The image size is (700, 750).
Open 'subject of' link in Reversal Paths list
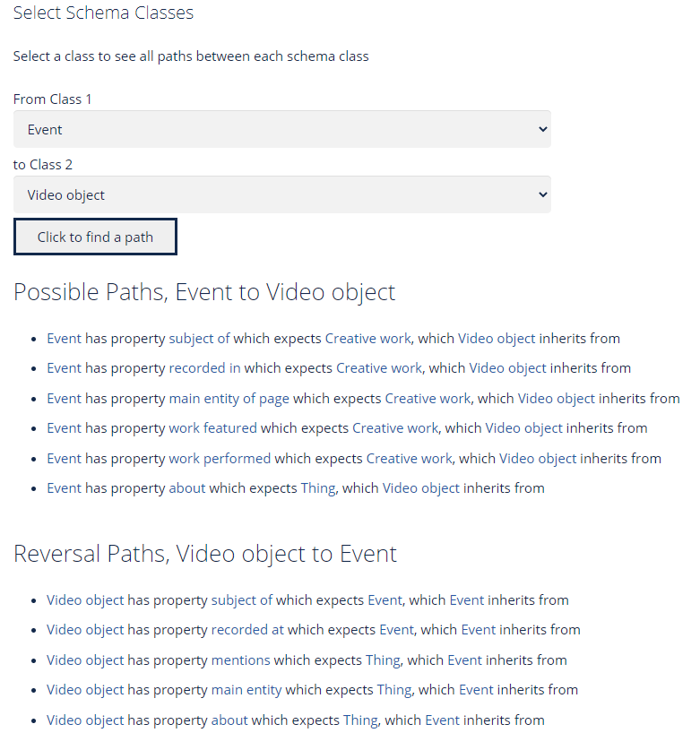[242, 600]
